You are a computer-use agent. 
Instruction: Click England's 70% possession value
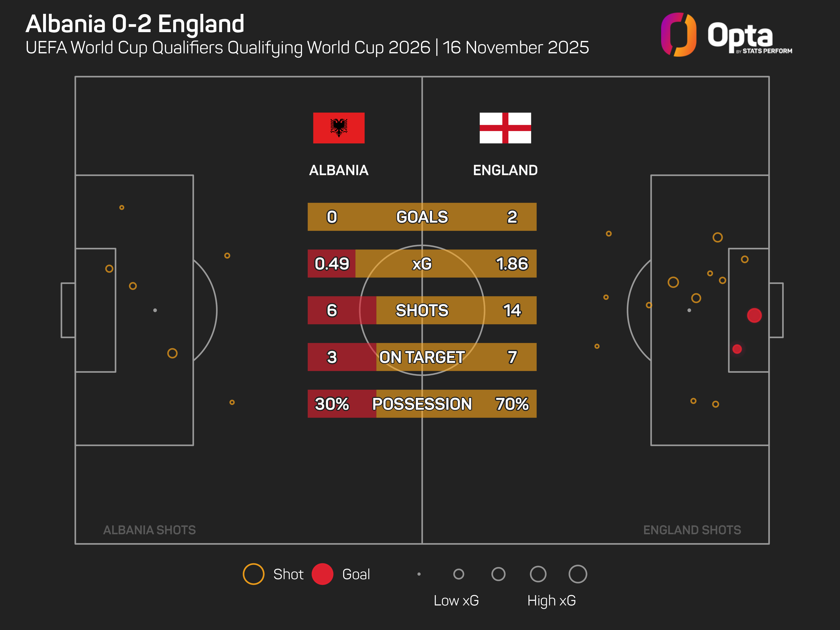pos(512,404)
